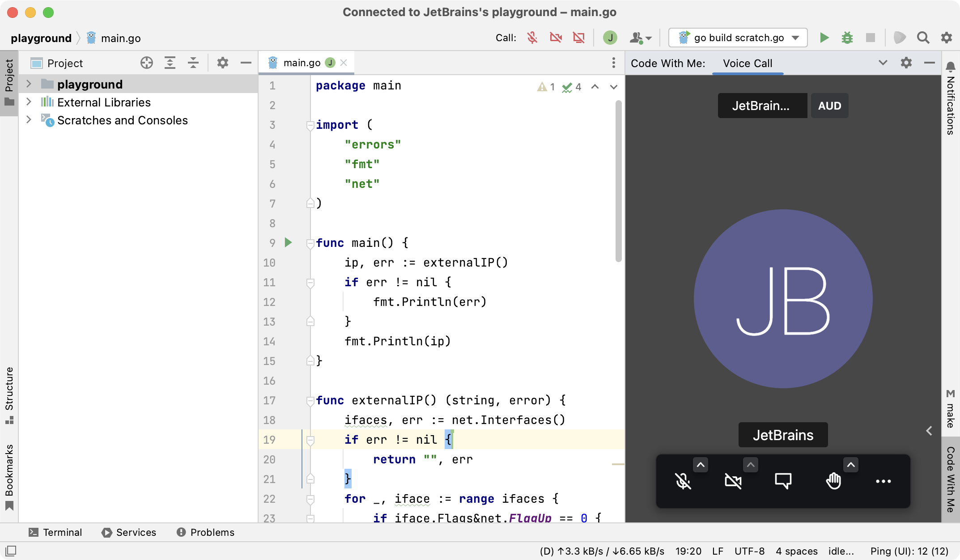This screenshot has width=960, height=560.
Task: Turn on camera in voice call controls
Action: (733, 481)
